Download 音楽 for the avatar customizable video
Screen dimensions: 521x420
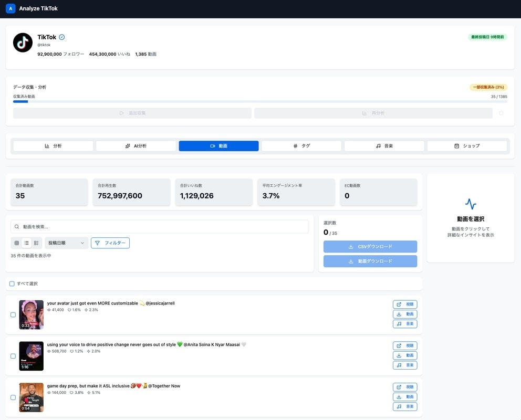click(405, 324)
